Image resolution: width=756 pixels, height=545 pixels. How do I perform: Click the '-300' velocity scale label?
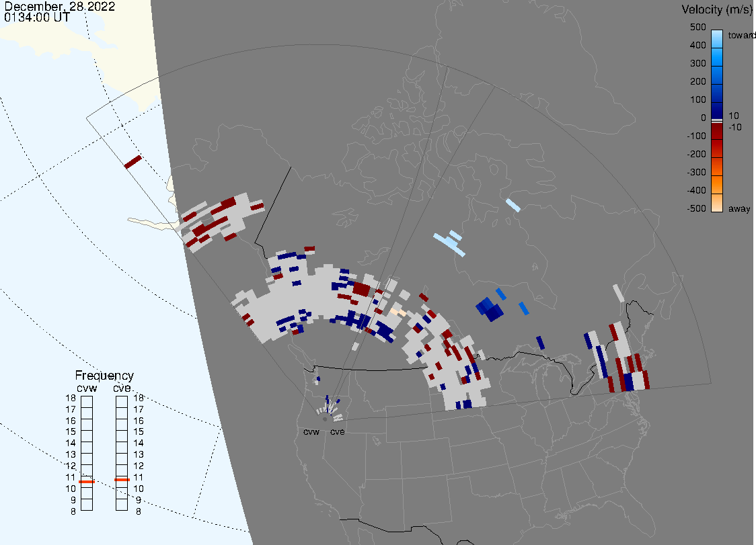point(696,173)
